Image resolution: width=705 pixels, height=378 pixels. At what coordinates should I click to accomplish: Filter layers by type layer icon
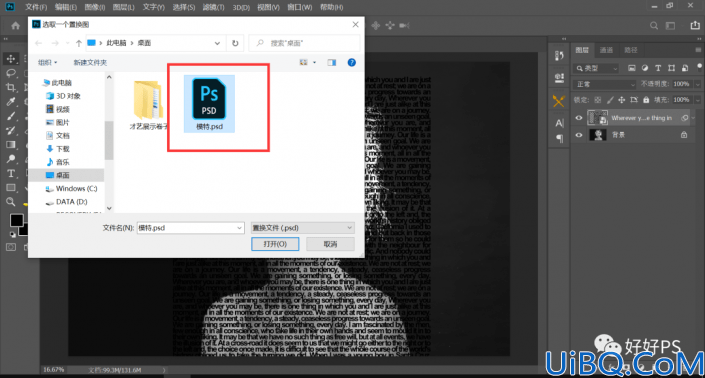[x=658, y=68]
